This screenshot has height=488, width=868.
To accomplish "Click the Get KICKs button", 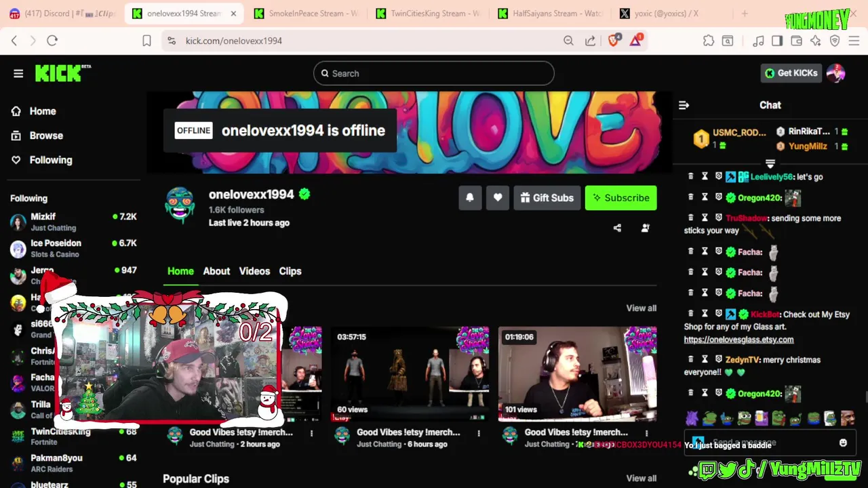I will point(791,73).
